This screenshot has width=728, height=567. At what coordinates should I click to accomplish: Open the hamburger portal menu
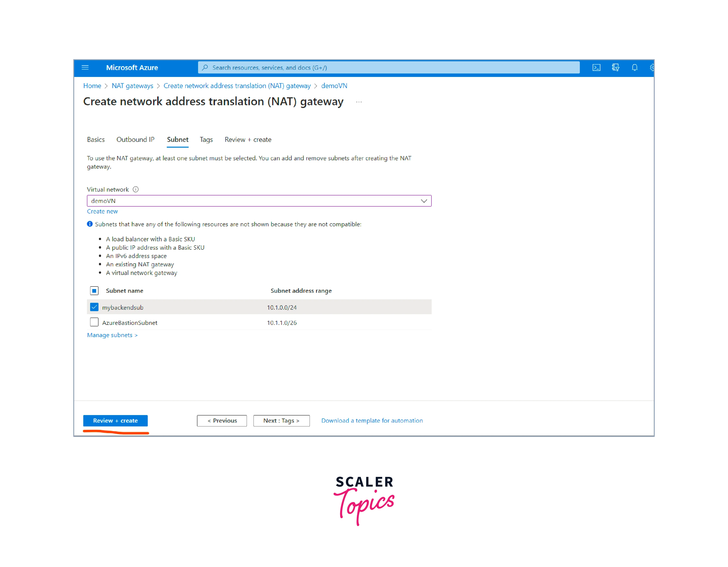(x=85, y=68)
